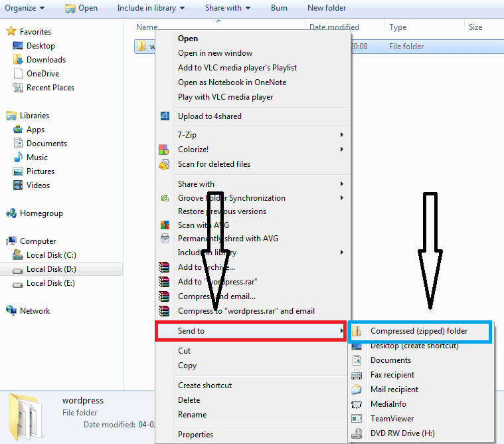The image size is (504, 444).
Task: Choose Restore previous versions
Action: point(222,211)
